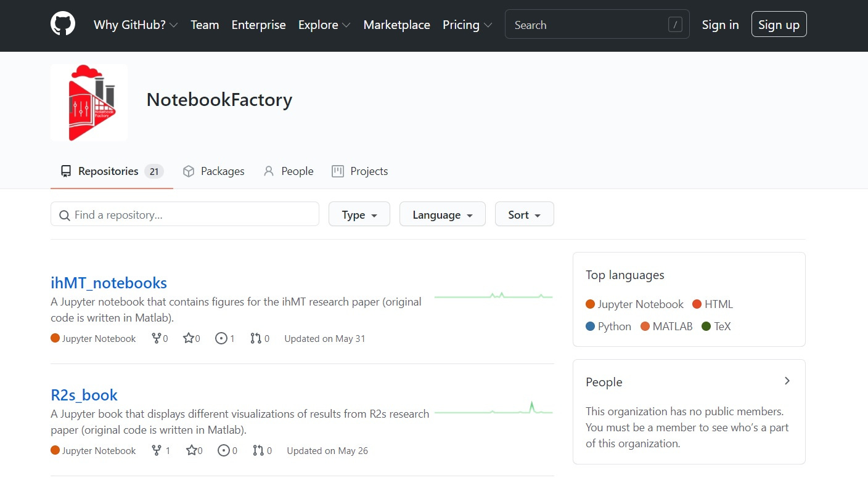Viewport: 868px width, 499px height.
Task: Switch to the Projects tab
Action: 359,171
